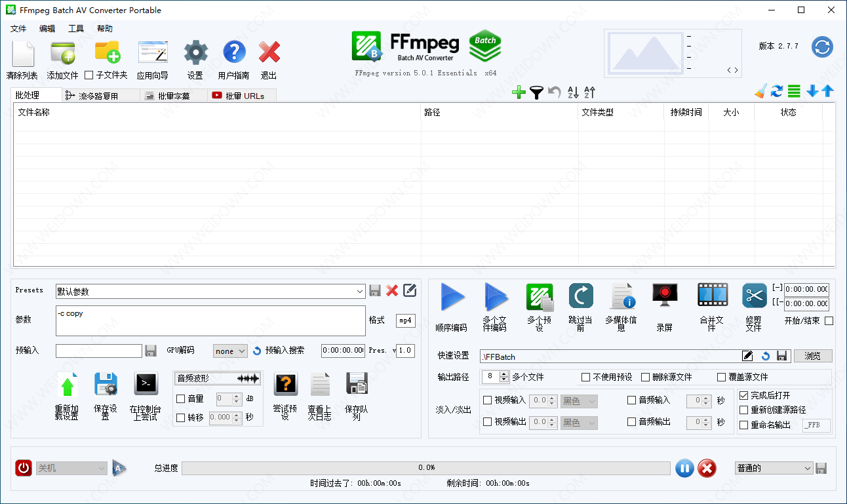Open the 关机 shutdown action dropdown
The width and height of the screenshot is (847, 504).
pos(71,468)
